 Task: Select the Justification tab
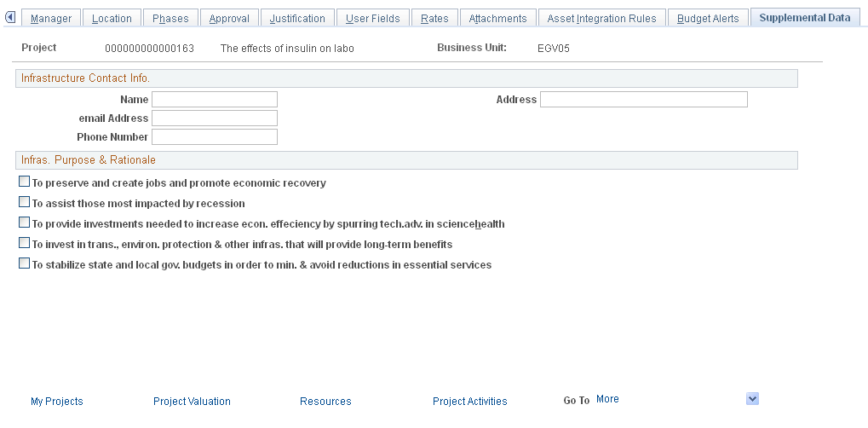tap(297, 18)
